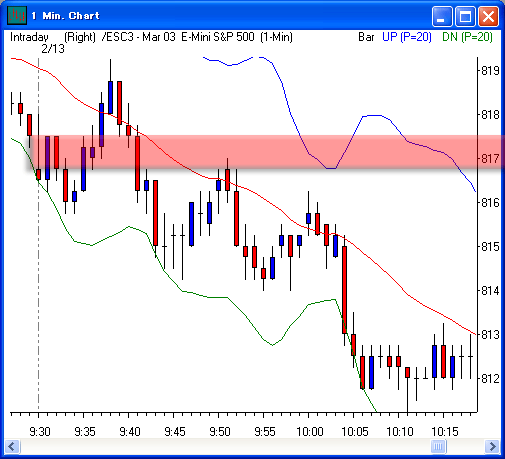
Task: Click the 9:45 time axis label
Action: (175, 432)
